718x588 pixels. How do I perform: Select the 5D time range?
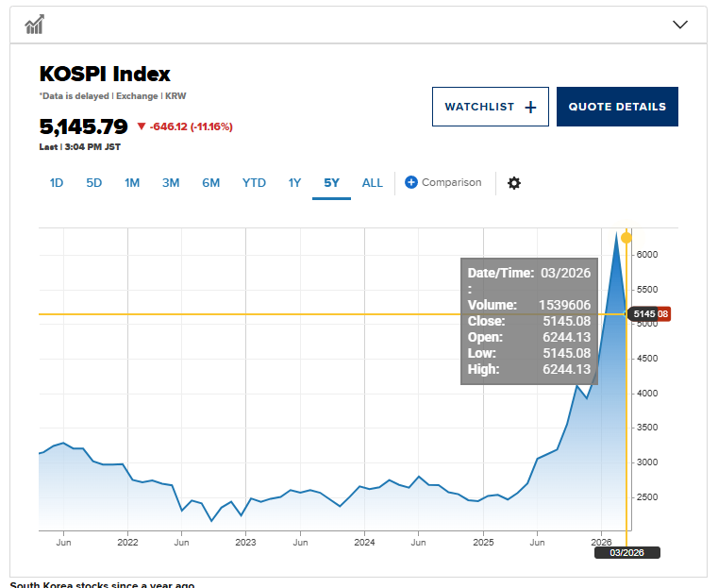(93, 183)
